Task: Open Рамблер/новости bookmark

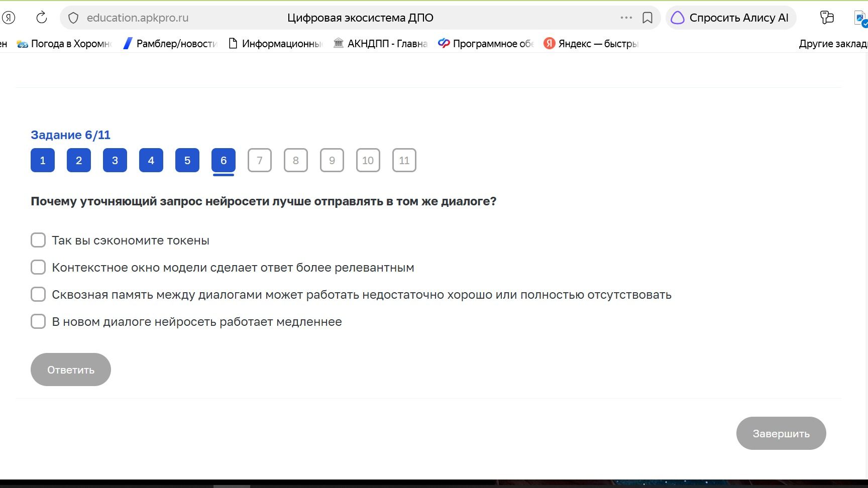Action: click(170, 44)
